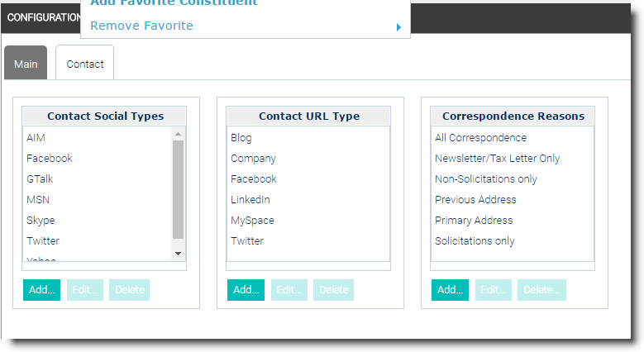Add a new Contact URL Type
This screenshot has height=352, width=644.
[x=246, y=289]
